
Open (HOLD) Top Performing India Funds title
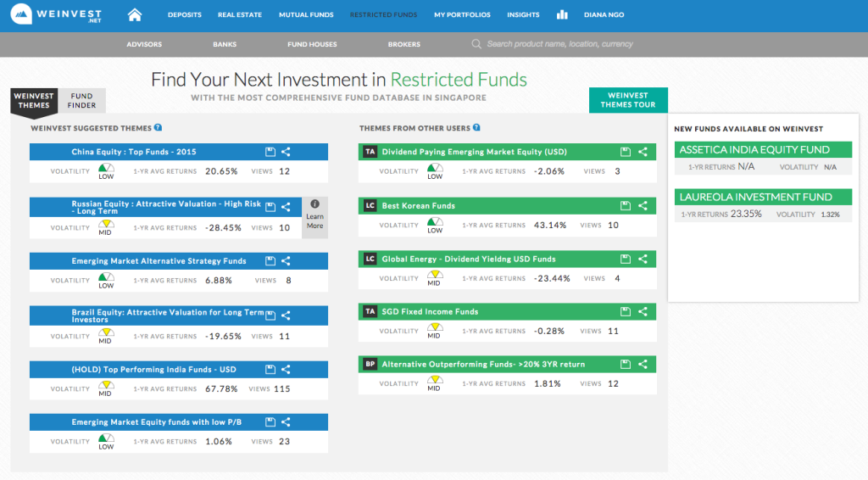click(154, 369)
